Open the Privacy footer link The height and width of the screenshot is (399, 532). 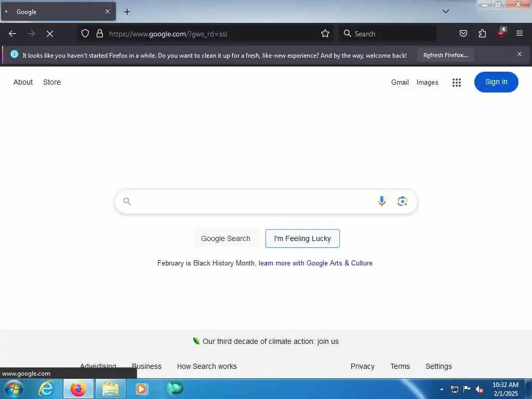click(362, 366)
